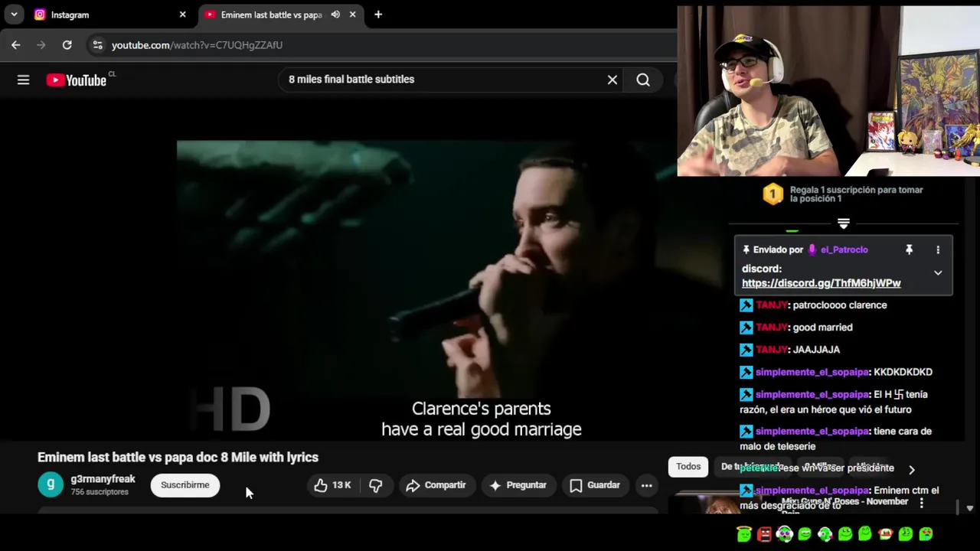
Task: Click the Preguntar ask button
Action: coord(518,485)
